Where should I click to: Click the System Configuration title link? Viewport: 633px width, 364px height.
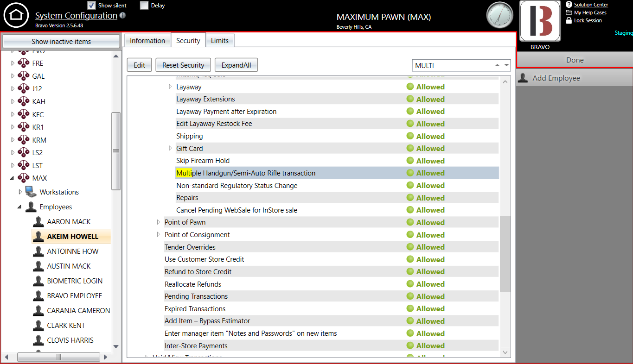76,16
